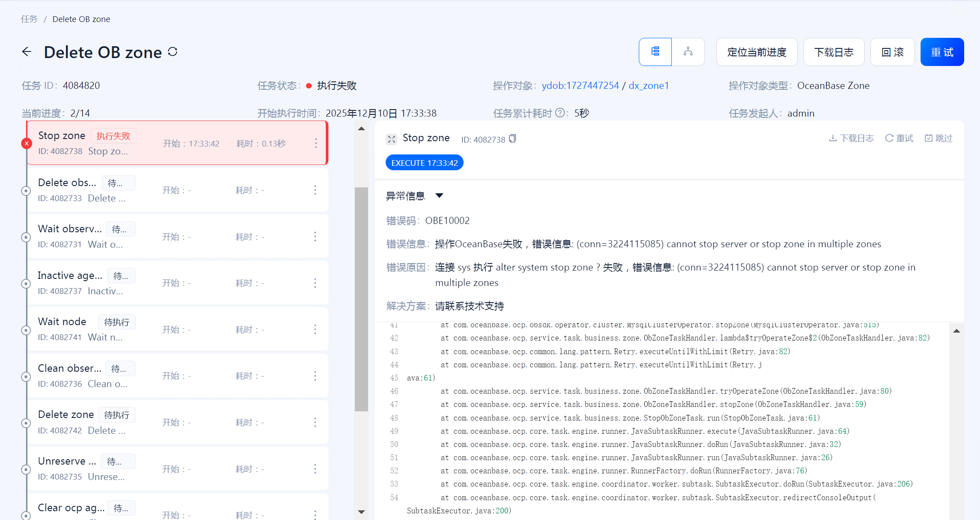
Task: Click the fullscreen expand icon beside Stop zone
Action: tap(391, 139)
